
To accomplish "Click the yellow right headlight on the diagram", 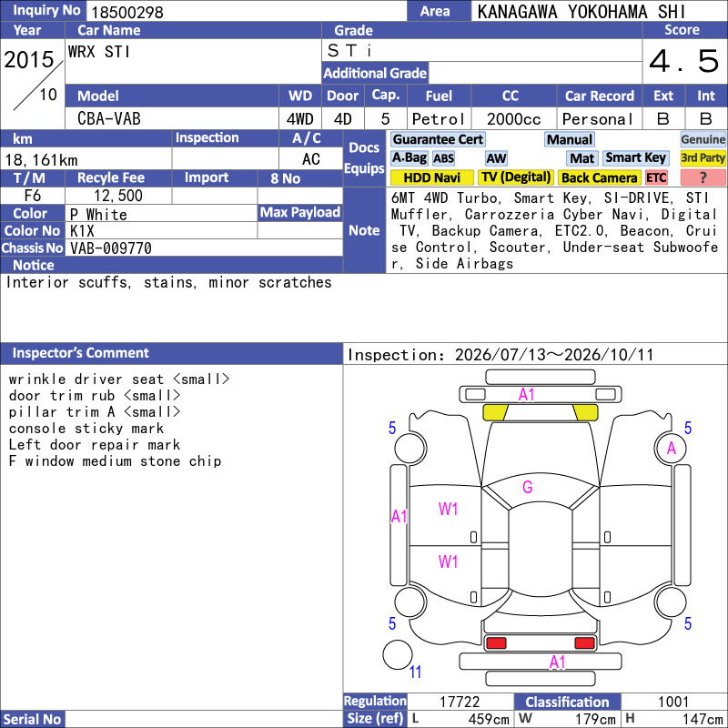I will pyautogui.click(x=585, y=412).
